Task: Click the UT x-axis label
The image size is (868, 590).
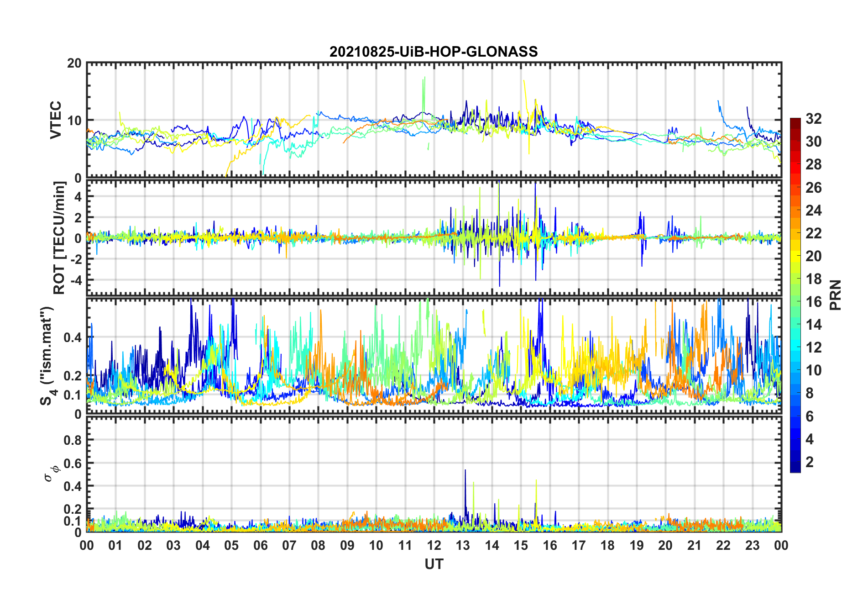Action: (x=434, y=564)
